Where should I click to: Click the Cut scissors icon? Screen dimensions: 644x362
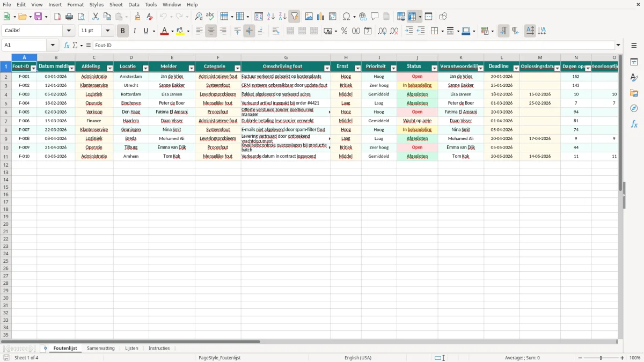96,17
